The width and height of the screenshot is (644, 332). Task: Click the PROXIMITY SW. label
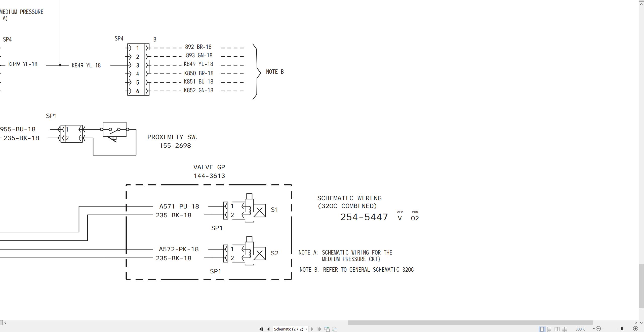click(x=172, y=137)
